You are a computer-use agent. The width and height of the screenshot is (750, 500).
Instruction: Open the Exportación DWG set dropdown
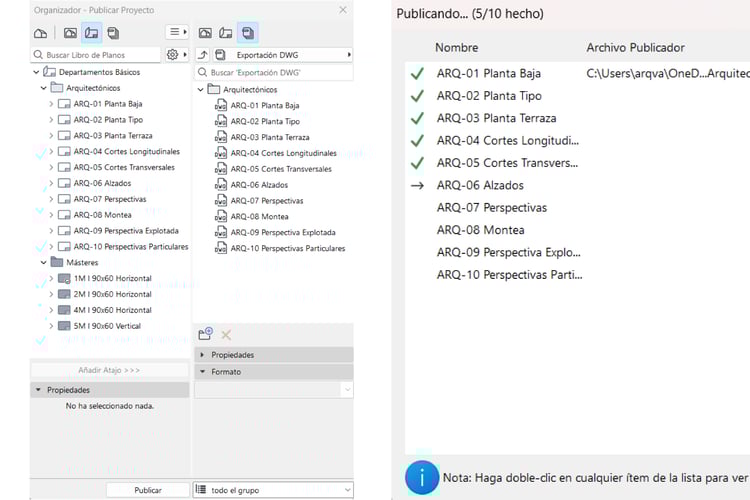283,55
